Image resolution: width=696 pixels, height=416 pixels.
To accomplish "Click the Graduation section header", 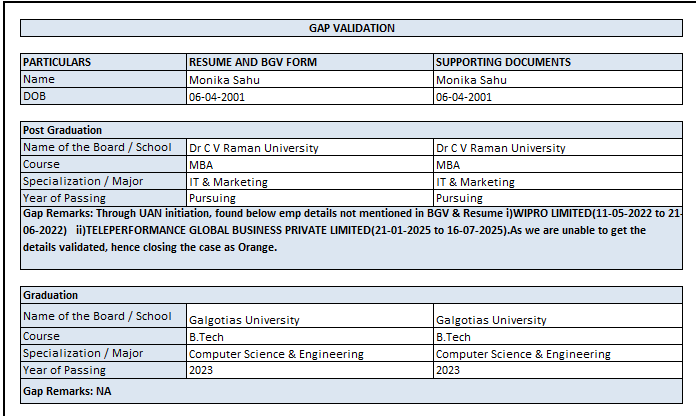I will coord(50,295).
